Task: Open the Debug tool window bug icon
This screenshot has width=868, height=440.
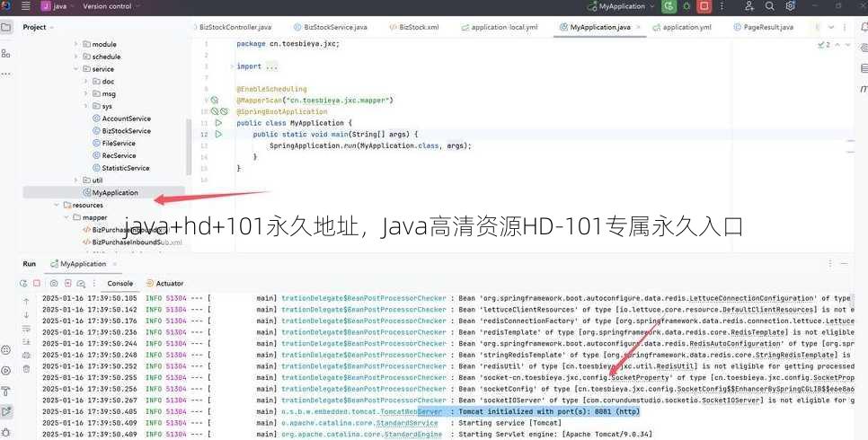Action: (6, 432)
